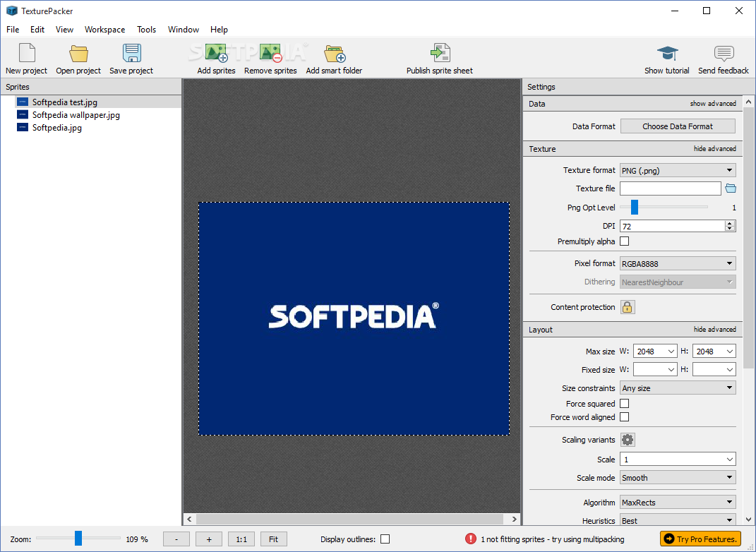Open the Show tutorial graduation cap icon

[667, 53]
